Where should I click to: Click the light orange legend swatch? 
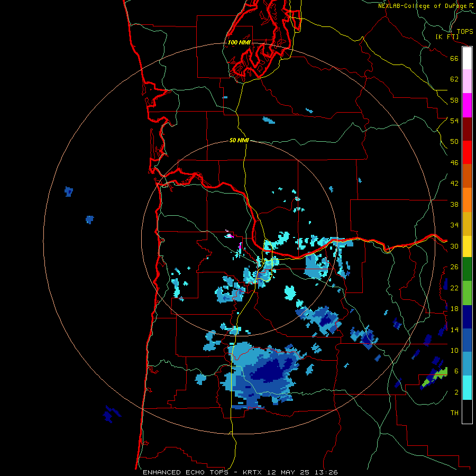(x=467, y=200)
